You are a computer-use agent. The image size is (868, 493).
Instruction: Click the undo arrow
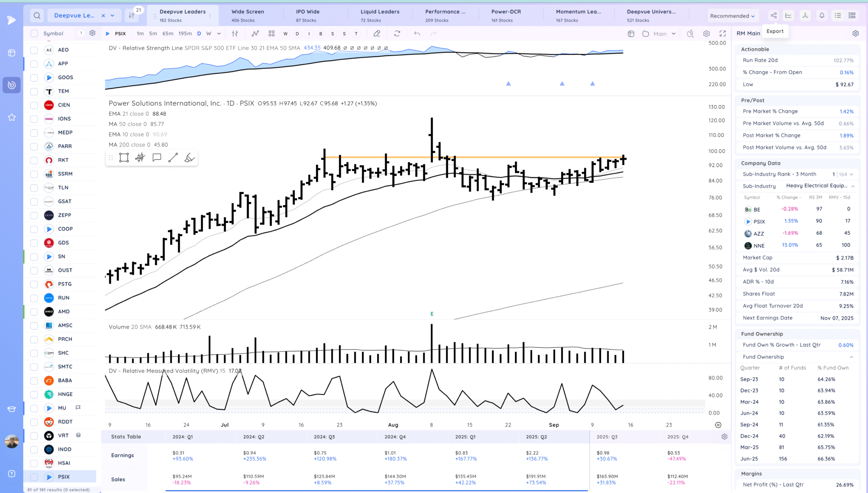(x=417, y=34)
